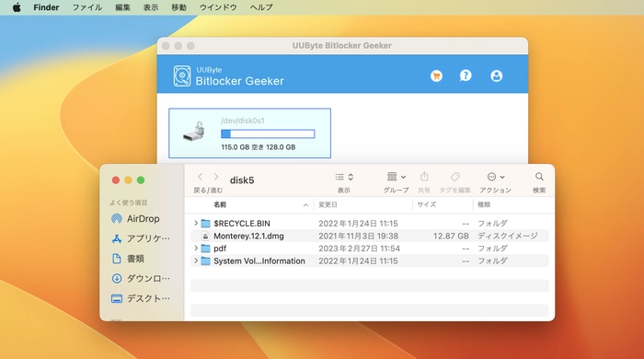
Task: Open Applications in Finder sidebar
Action: pyautogui.click(x=141, y=238)
